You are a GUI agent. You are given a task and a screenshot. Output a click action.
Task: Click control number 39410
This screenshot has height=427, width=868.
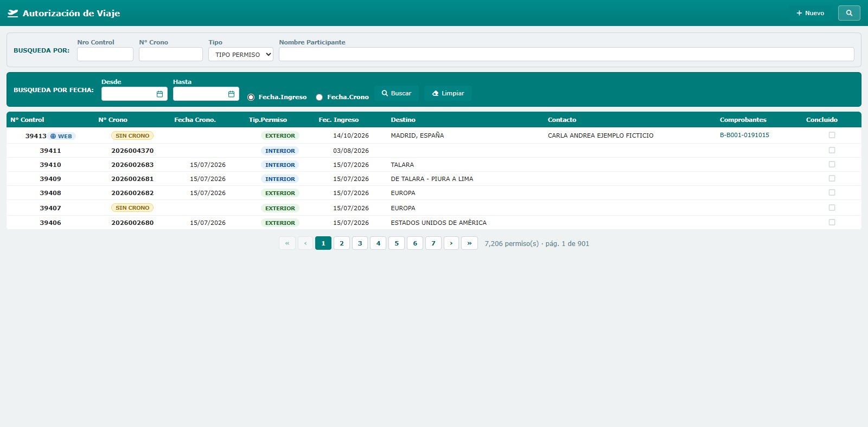pos(50,165)
